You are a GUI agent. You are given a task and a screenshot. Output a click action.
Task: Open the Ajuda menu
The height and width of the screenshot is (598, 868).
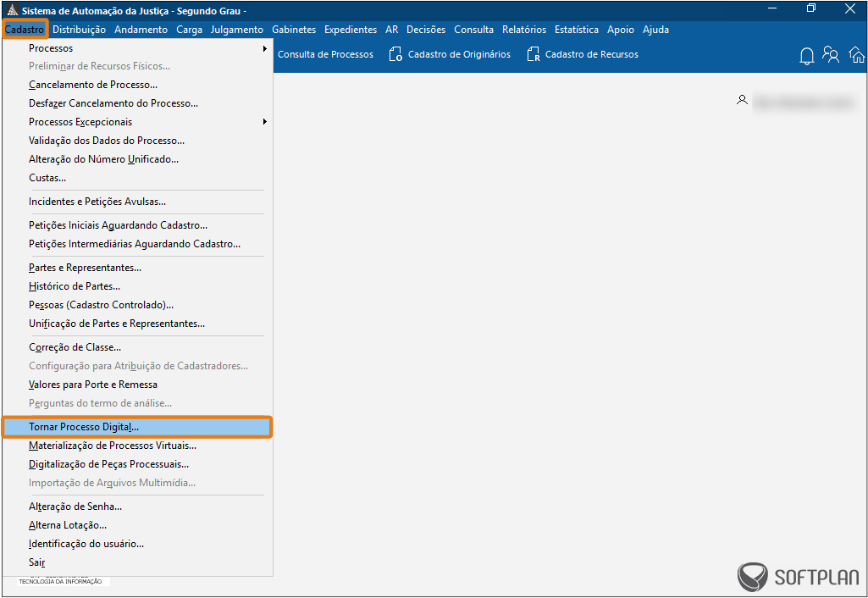coord(656,30)
